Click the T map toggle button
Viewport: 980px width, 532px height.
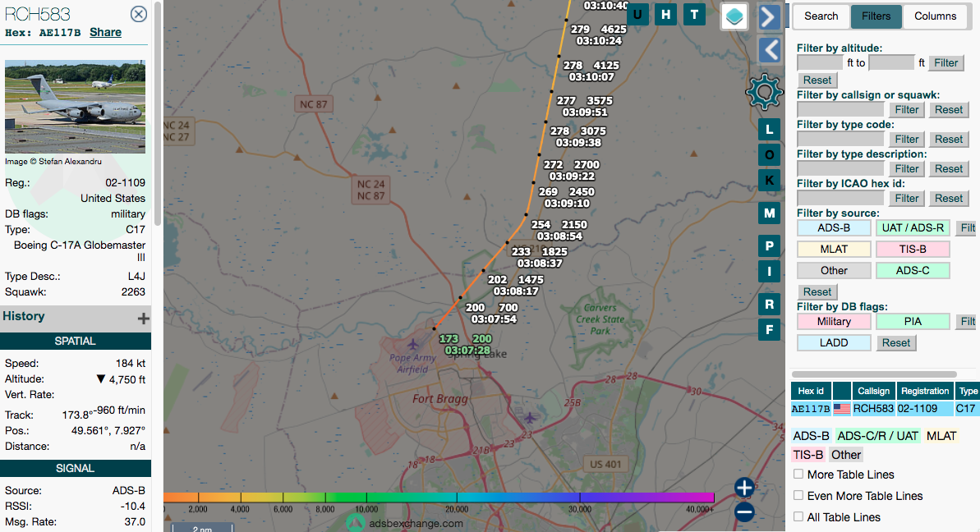pos(694,14)
